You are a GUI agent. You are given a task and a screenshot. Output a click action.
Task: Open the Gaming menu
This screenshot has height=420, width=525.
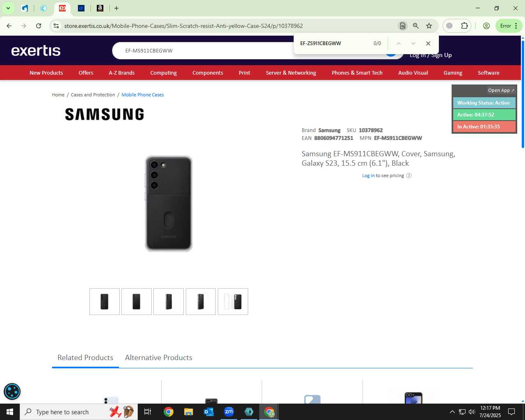coord(453,73)
